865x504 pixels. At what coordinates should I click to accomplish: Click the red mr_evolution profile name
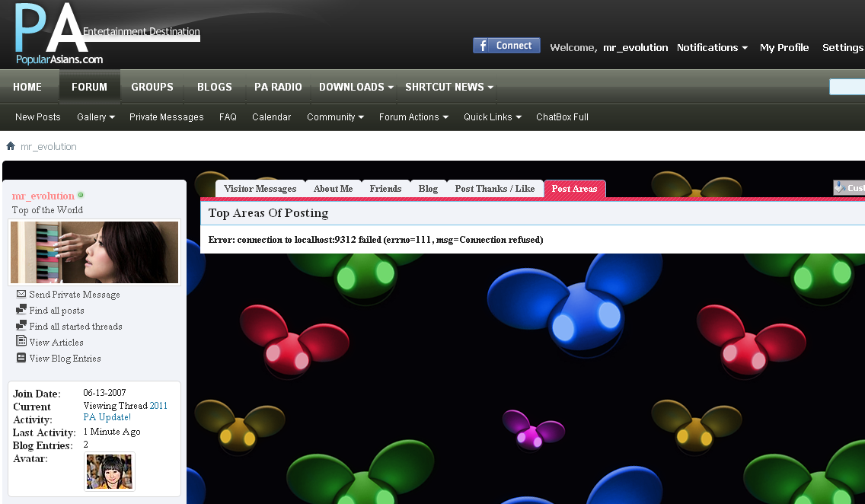click(x=43, y=196)
